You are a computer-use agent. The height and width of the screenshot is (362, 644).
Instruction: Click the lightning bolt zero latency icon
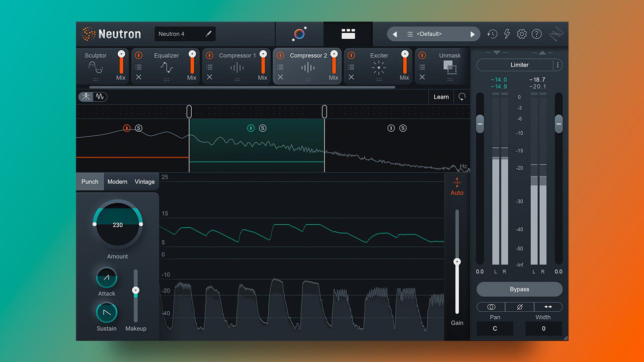click(x=507, y=34)
